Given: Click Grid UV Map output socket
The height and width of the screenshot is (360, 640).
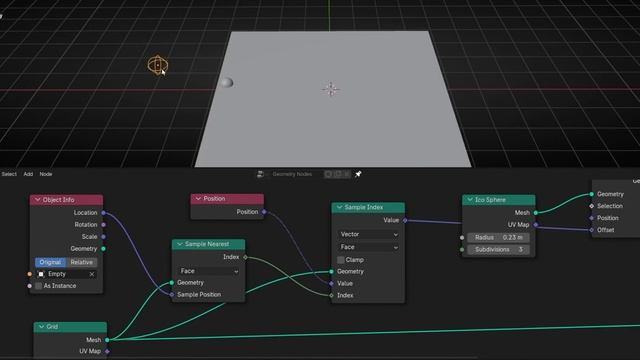Looking at the screenshot, I should [107, 351].
